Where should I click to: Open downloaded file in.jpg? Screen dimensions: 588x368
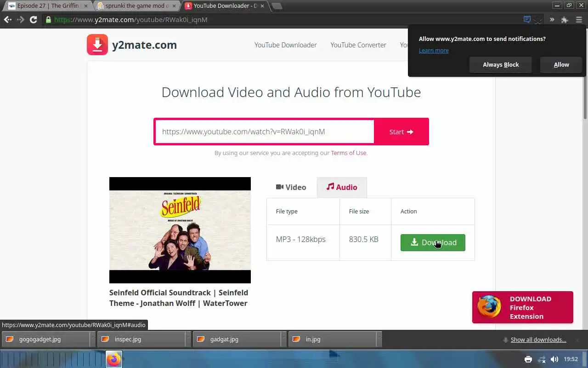click(333, 339)
